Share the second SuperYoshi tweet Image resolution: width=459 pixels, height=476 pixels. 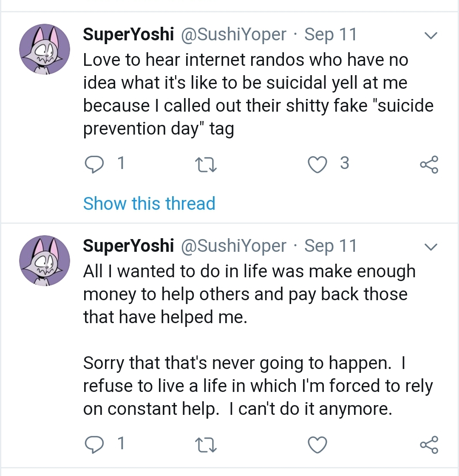click(429, 445)
